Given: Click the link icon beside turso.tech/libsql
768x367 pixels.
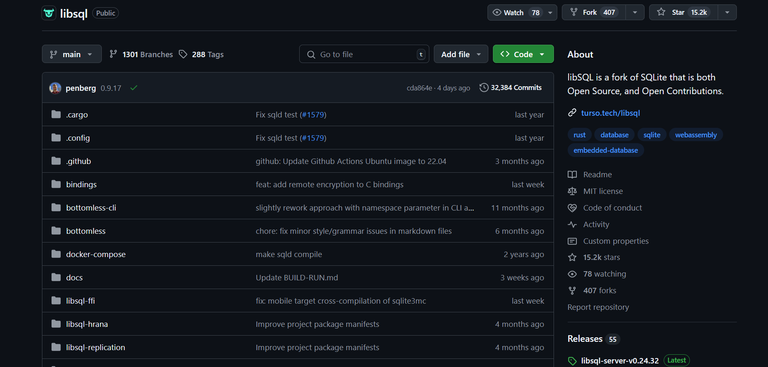Looking at the screenshot, I should [572, 113].
